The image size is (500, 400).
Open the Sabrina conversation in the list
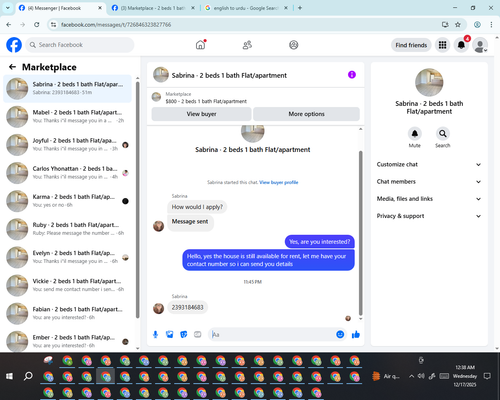coord(67,89)
